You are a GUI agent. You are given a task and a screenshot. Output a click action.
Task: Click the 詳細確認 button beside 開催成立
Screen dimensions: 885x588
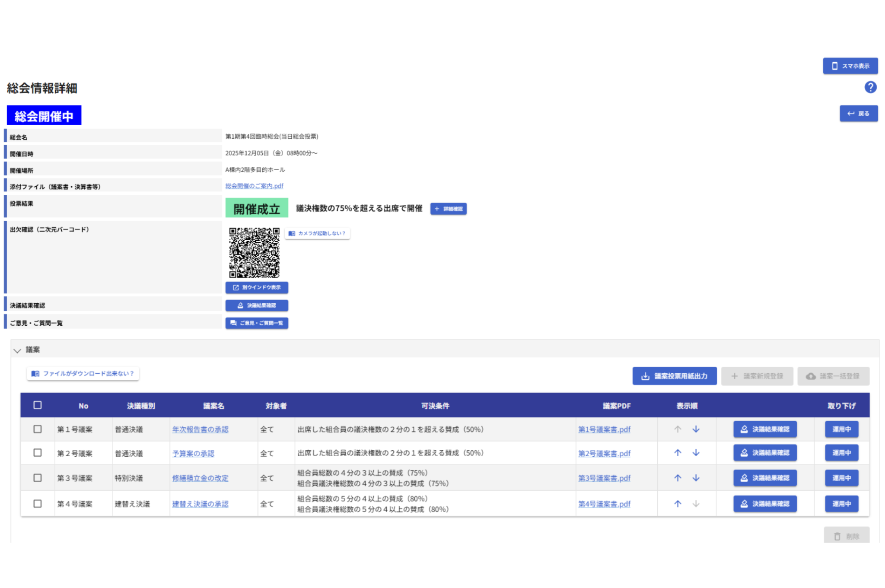[448, 209]
